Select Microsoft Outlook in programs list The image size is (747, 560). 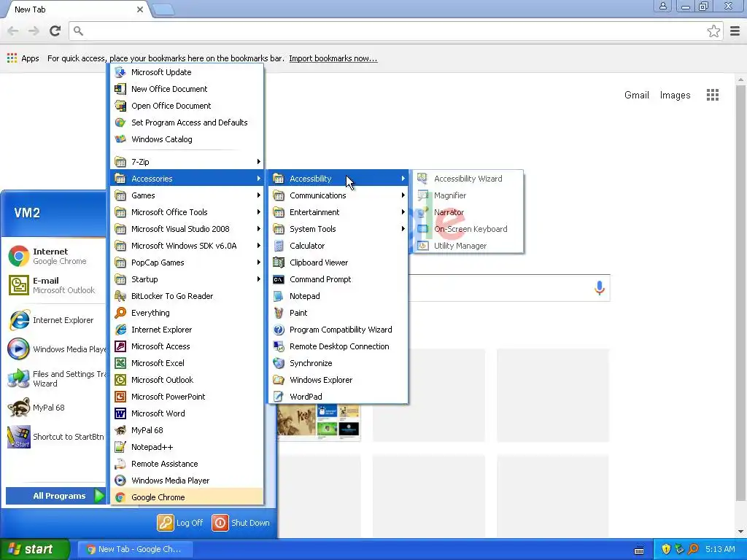(187, 380)
